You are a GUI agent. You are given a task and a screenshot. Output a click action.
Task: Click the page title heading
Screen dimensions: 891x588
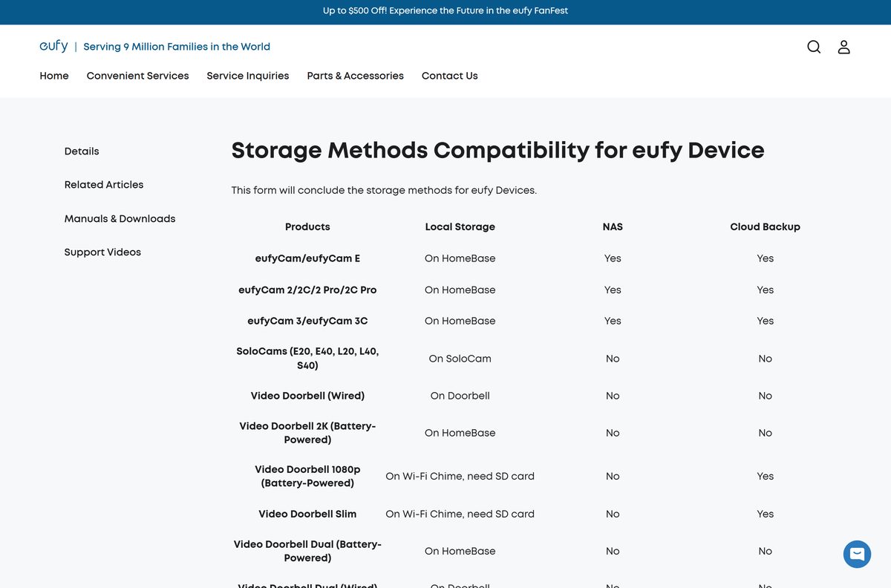[497, 150]
